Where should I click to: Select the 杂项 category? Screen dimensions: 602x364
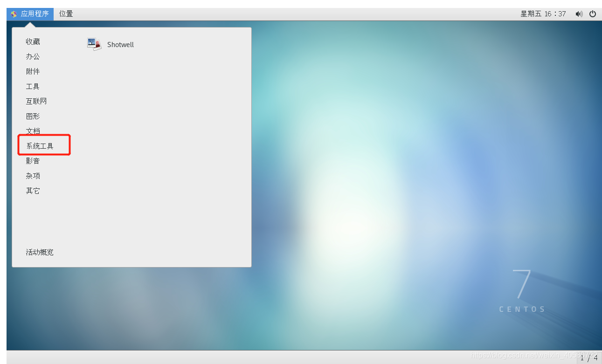point(33,176)
